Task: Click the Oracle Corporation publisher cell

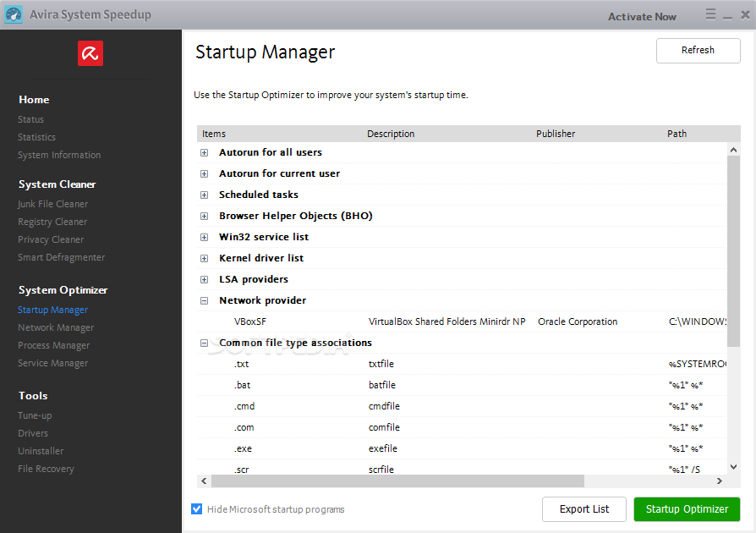Action: pyautogui.click(x=577, y=321)
